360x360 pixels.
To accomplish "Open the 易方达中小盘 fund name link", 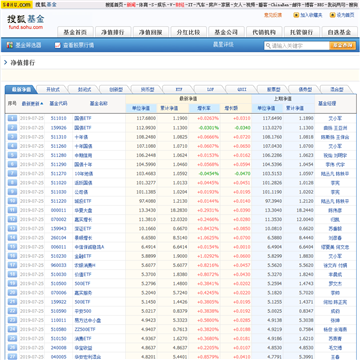I will click(88, 320).
